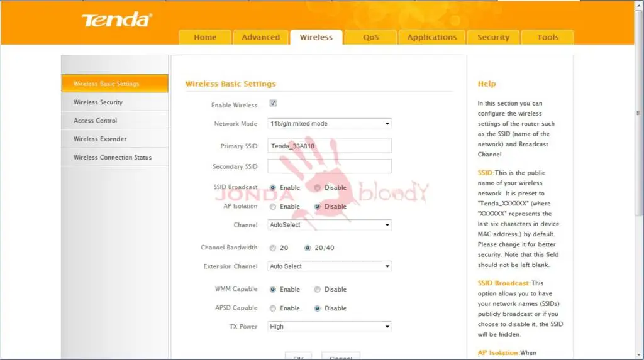
Task: Switch to the Tools tab
Action: pos(548,37)
